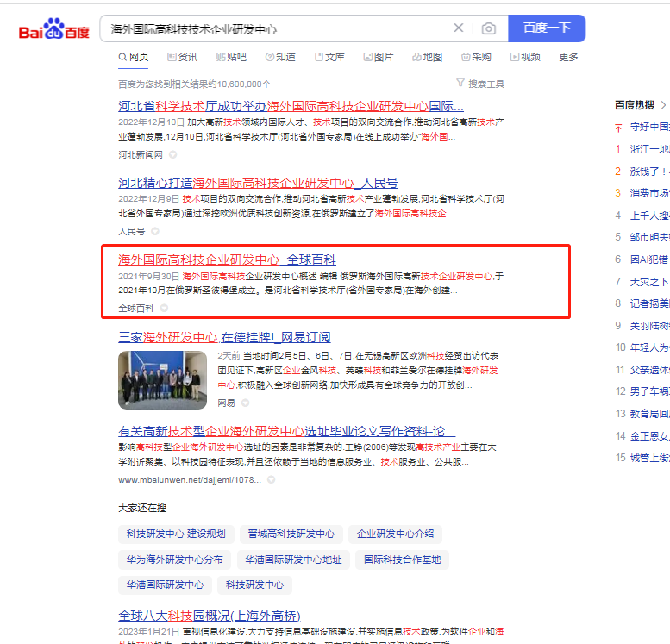The image size is (670, 644).
Task: Focus the search input field
Action: click(278, 28)
